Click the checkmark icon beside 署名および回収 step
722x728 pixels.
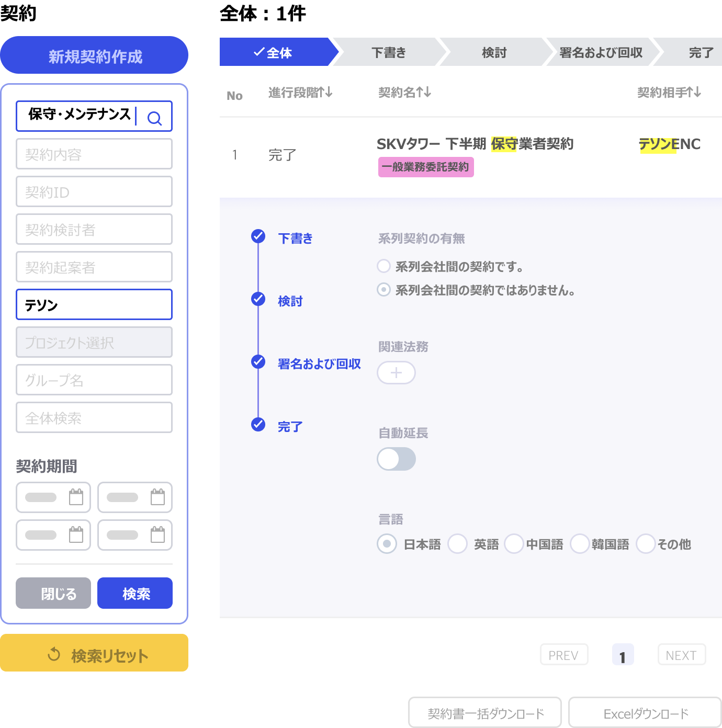click(258, 361)
